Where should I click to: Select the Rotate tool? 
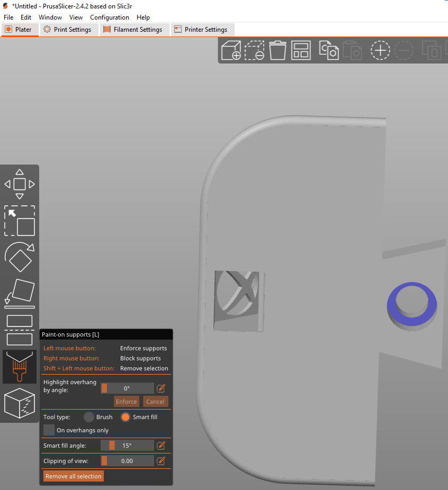click(20, 257)
